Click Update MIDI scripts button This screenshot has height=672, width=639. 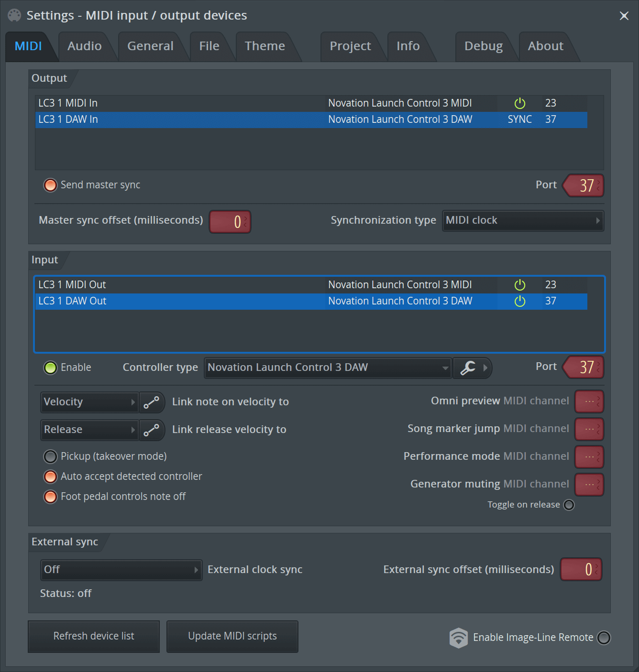point(232,636)
